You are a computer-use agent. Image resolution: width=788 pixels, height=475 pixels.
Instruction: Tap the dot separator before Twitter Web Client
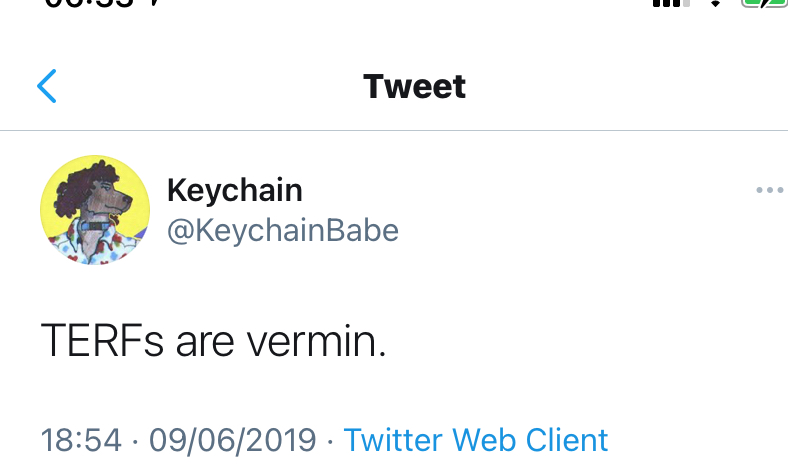[330, 440]
